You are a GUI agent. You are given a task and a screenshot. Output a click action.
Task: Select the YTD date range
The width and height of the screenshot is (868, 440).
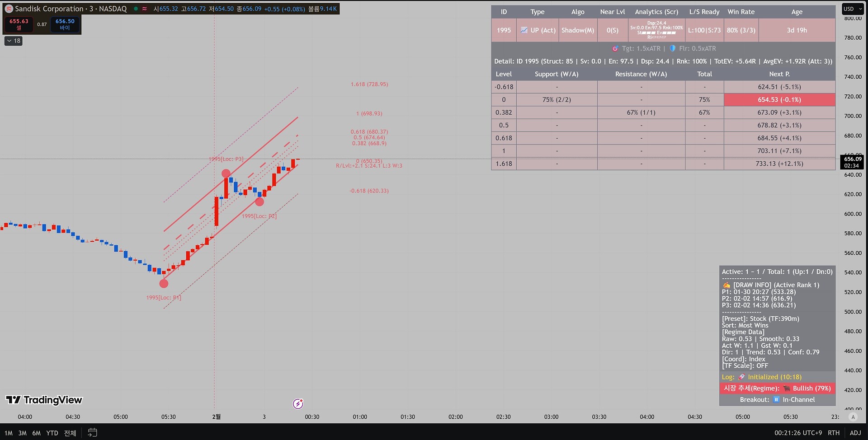click(52, 433)
